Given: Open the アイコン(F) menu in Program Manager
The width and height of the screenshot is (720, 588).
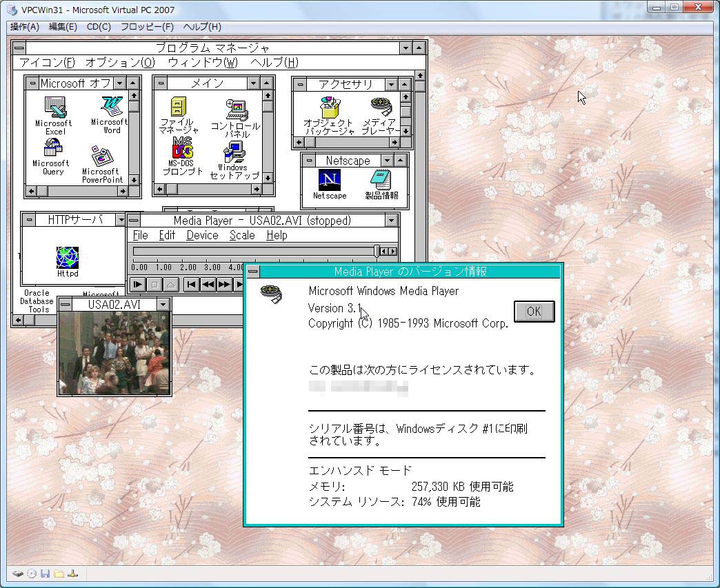Looking at the screenshot, I should (48, 63).
